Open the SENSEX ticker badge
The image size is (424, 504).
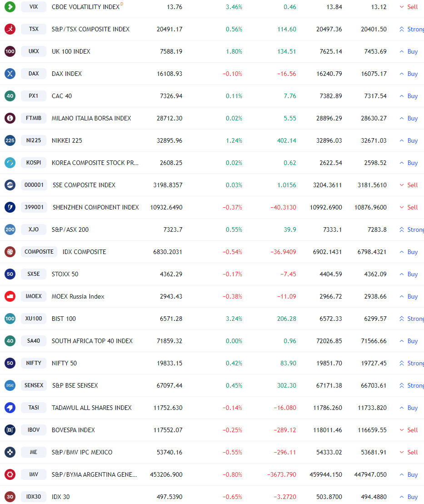click(34, 385)
